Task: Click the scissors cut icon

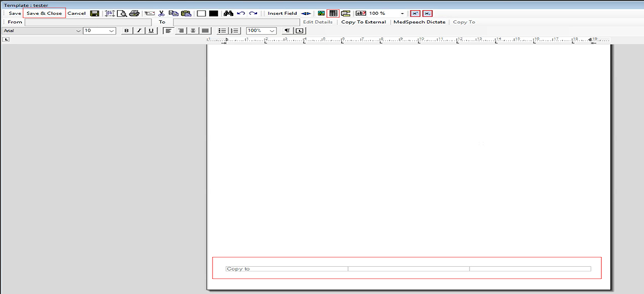Action: pyautogui.click(x=162, y=14)
